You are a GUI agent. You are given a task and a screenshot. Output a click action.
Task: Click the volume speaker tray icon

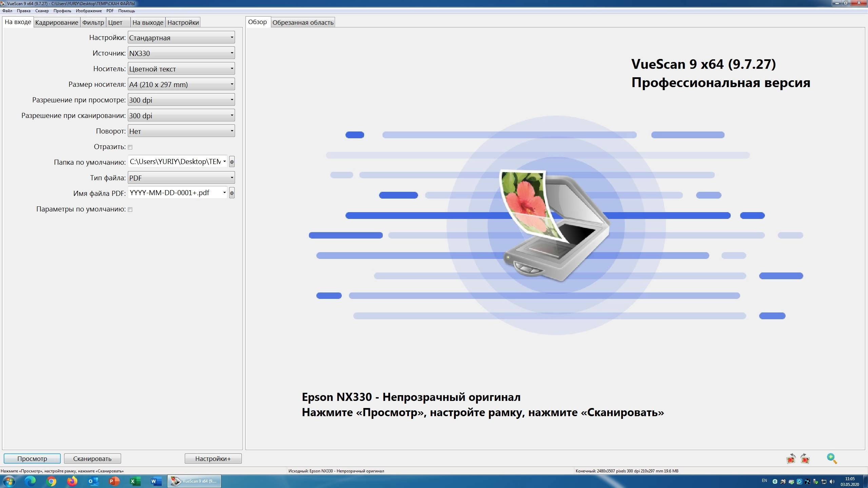point(832,481)
